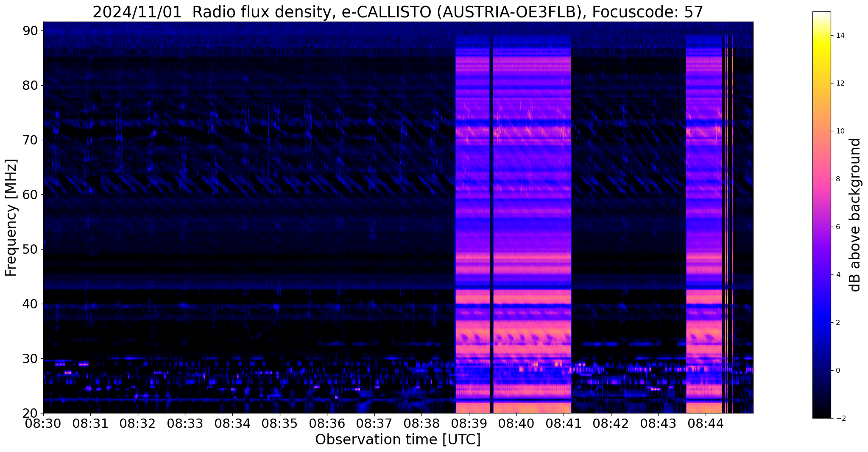Click the colorbar tick label 6

coord(838,227)
